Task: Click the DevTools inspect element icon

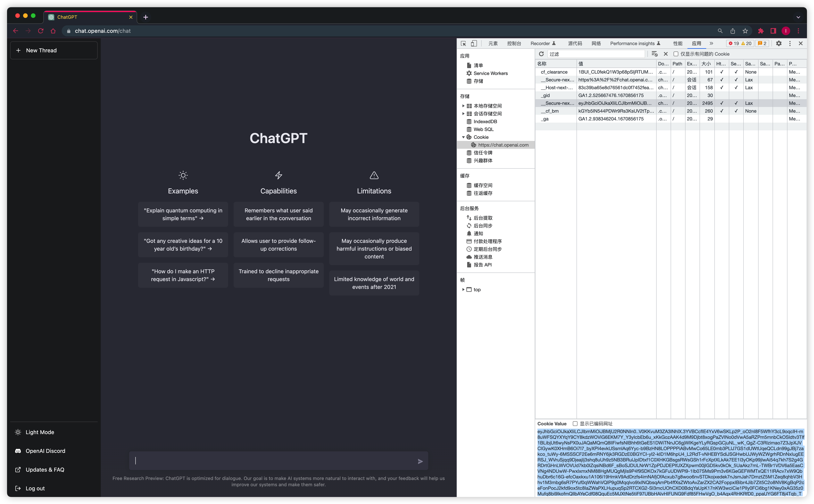Action: [463, 43]
